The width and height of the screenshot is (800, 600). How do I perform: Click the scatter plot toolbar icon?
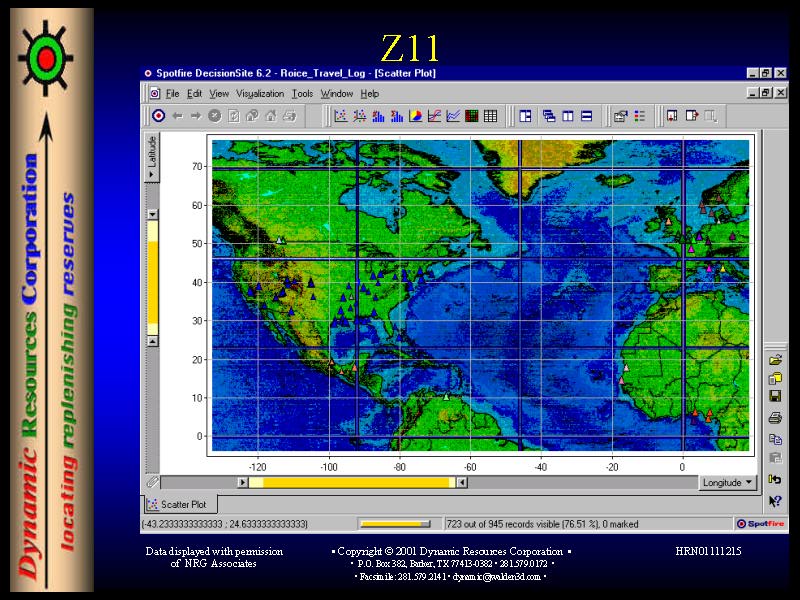[x=340, y=116]
